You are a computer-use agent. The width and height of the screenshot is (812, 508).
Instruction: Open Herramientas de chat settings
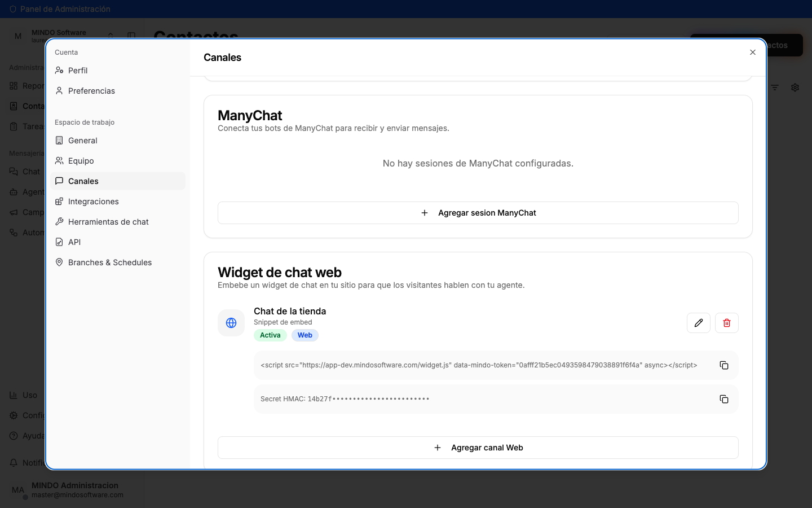[118, 222]
